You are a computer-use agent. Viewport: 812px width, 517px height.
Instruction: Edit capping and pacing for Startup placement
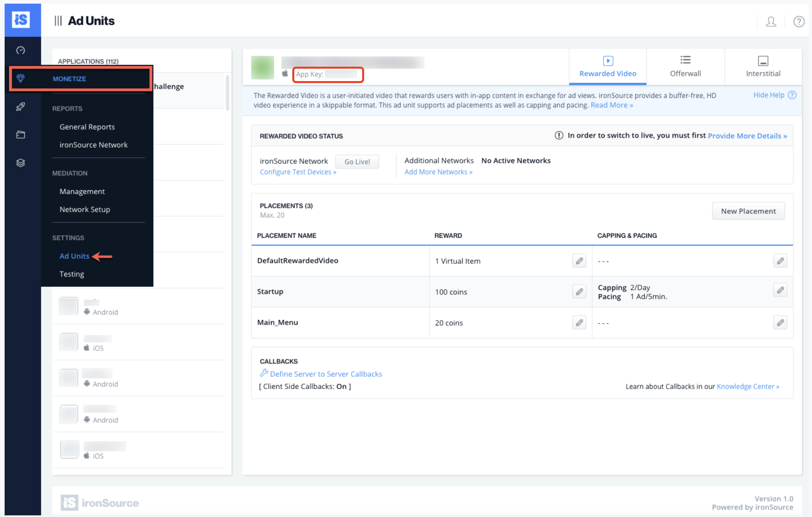coord(780,289)
